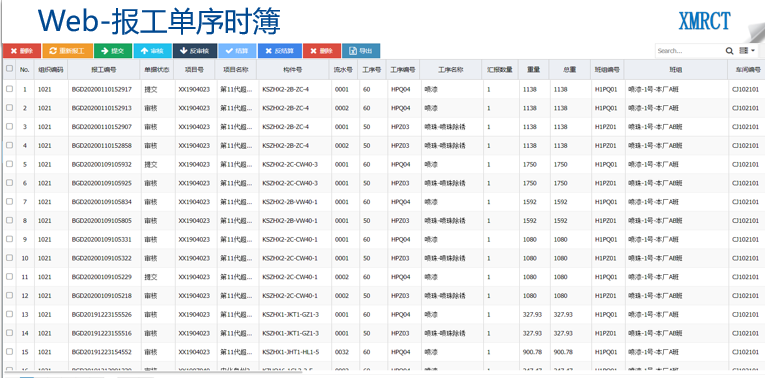Open the column view dropdown next to search
Screen dimensions: 765x378
pos(746,51)
